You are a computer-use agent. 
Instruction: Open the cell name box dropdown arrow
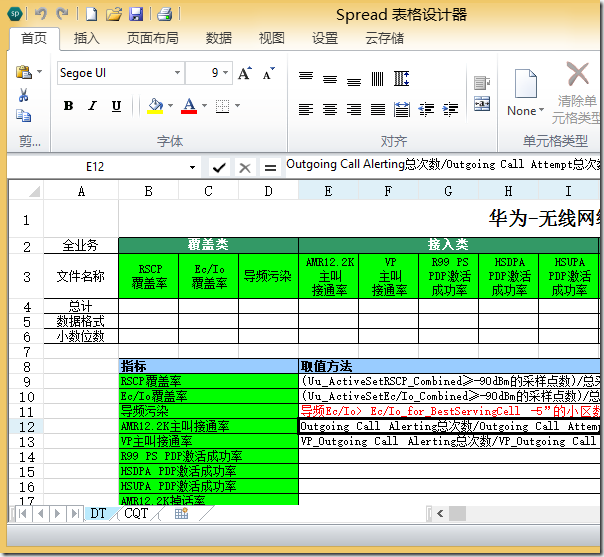(x=192, y=167)
